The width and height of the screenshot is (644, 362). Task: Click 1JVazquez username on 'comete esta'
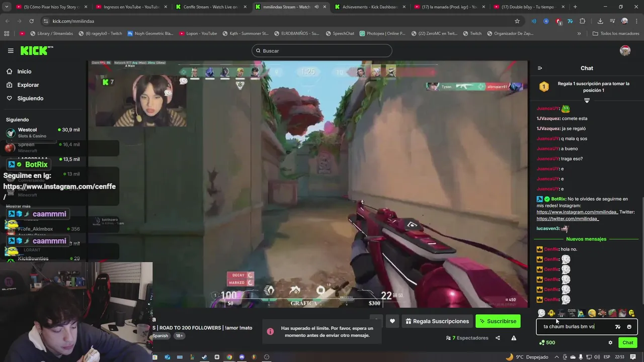[548, 119]
